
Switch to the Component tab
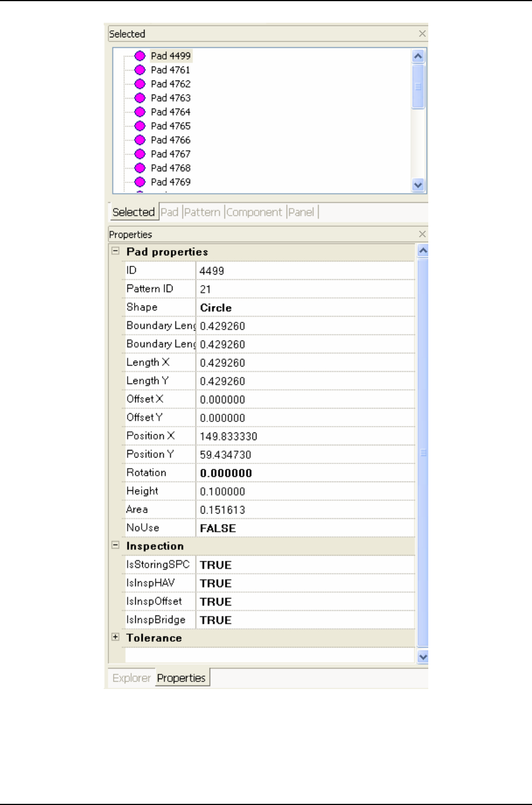click(254, 212)
